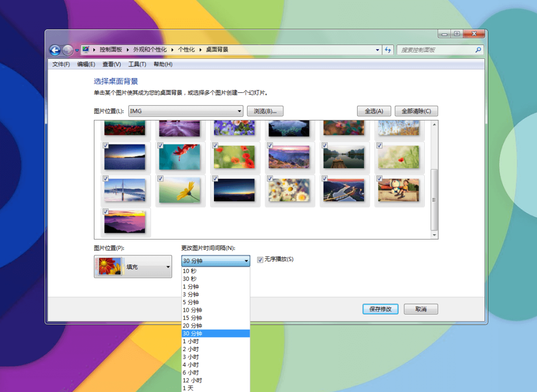Viewport: 537px width, 392px height.
Task: Expand arrow after 个性化 breadcrumb
Action: tap(200, 50)
